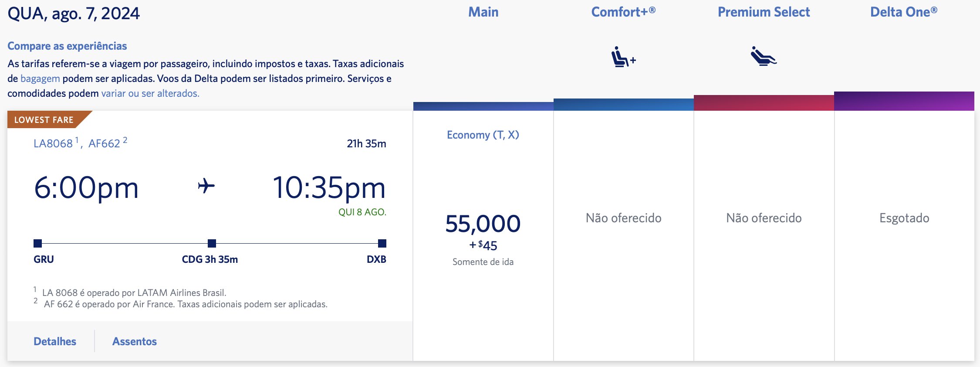
Task: Click the Delta One purple color bar
Action: pyautogui.click(x=904, y=101)
